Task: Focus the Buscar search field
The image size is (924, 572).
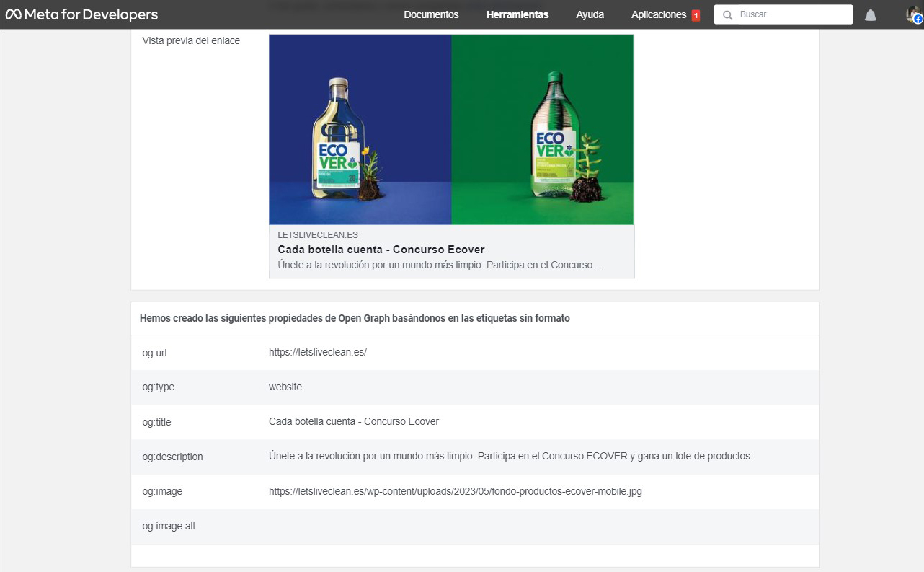Action: click(793, 14)
